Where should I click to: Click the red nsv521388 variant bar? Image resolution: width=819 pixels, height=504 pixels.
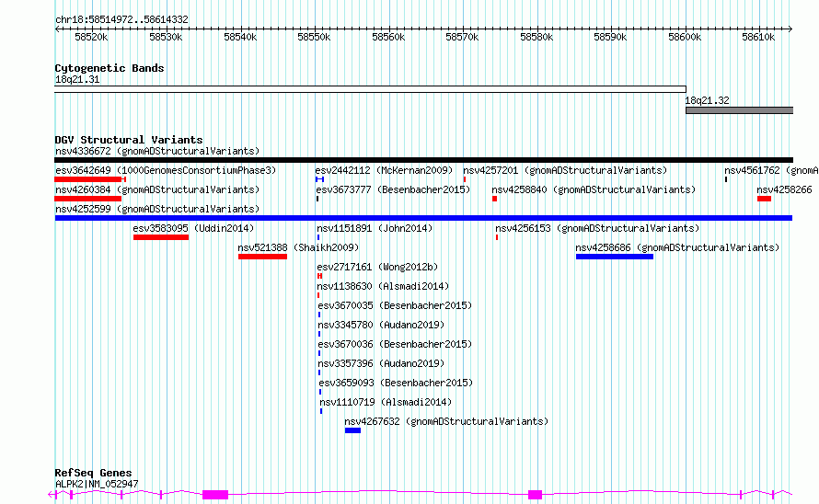[263, 257]
